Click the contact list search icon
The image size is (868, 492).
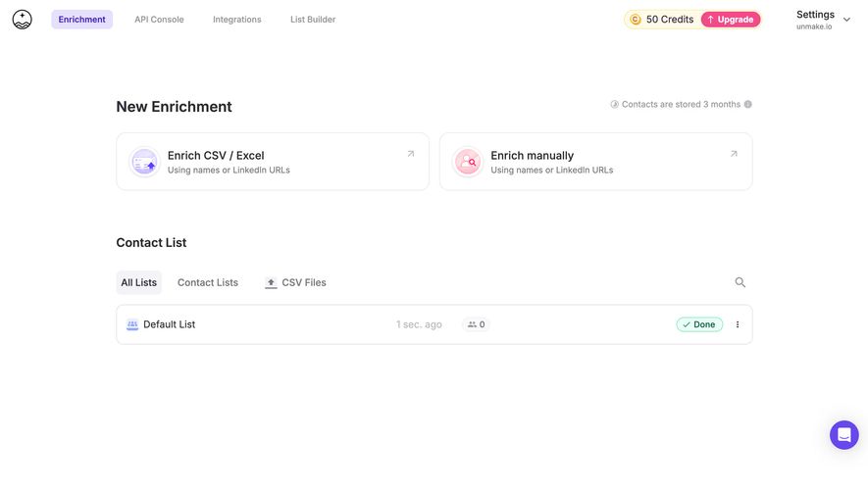coord(740,282)
